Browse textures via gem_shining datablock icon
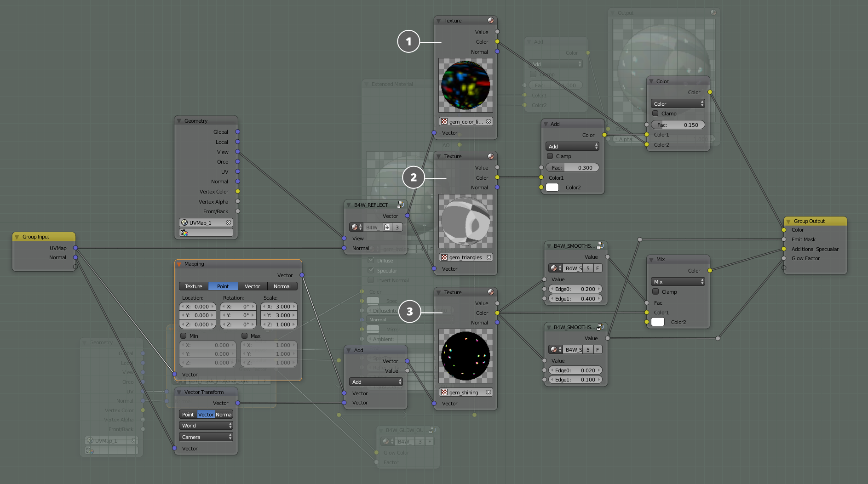Image resolution: width=868 pixels, height=484 pixels. click(x=444, y=393)
